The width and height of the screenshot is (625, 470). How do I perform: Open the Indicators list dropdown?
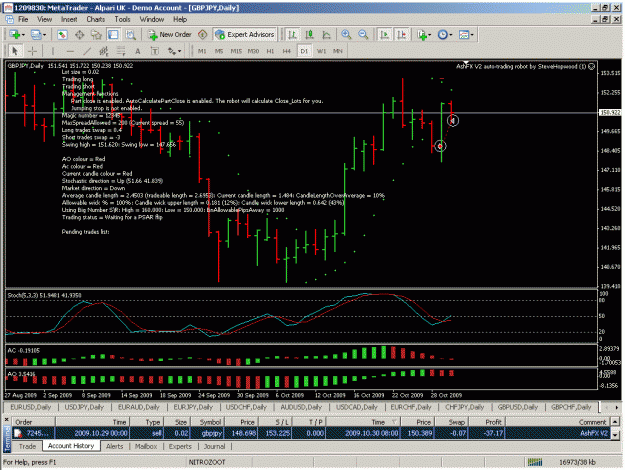(424, 35)
